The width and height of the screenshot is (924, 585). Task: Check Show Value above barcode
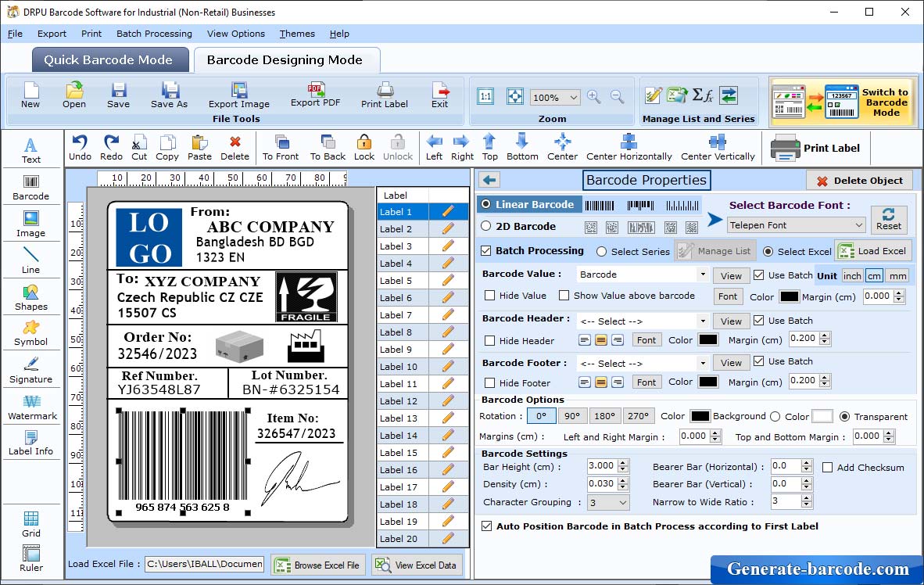[564, 296]
